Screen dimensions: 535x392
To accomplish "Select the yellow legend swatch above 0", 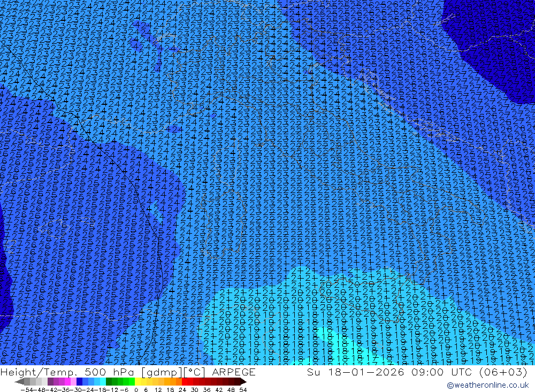I will [137, 381].
